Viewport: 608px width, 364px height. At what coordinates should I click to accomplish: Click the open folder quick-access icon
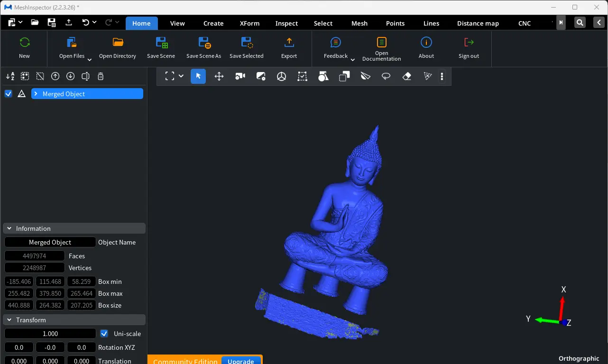(x=35, y=22)
